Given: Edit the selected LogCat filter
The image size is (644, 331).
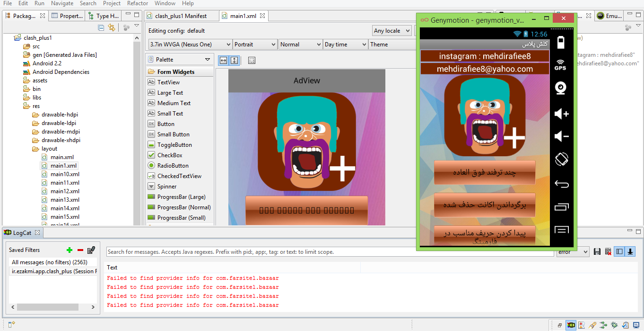Looking at the screenshot, I should (x=91, y=250).
